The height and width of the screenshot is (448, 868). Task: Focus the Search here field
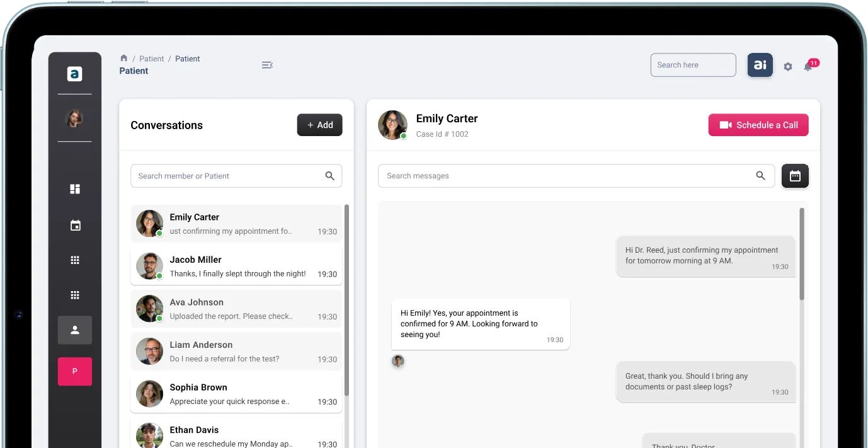[693, 65]
